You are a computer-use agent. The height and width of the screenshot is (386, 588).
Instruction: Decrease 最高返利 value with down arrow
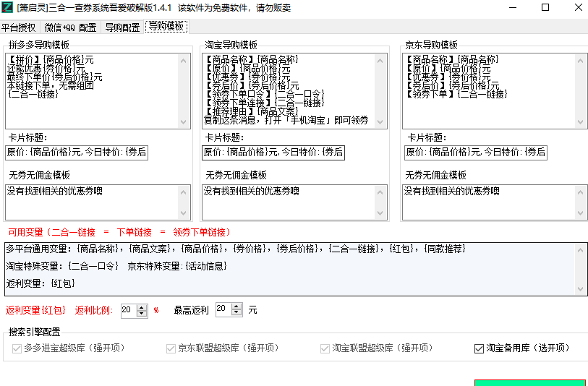(x=237, y=312)
